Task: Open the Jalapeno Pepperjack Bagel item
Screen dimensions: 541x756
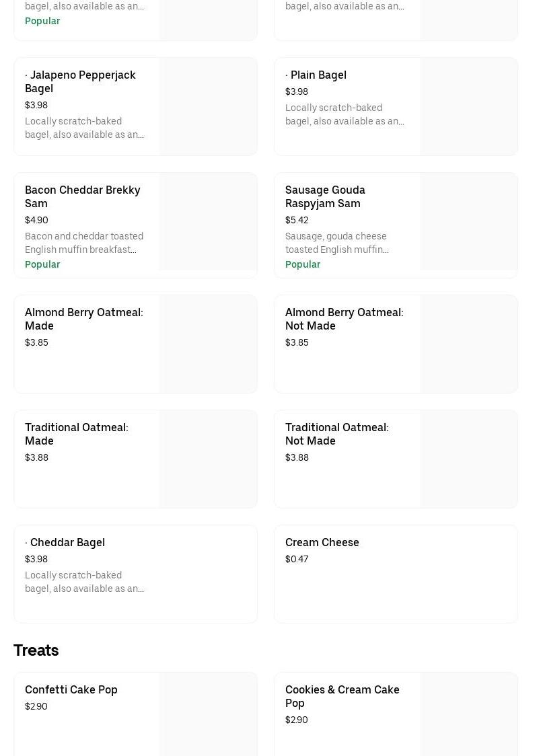Action: 80,81
